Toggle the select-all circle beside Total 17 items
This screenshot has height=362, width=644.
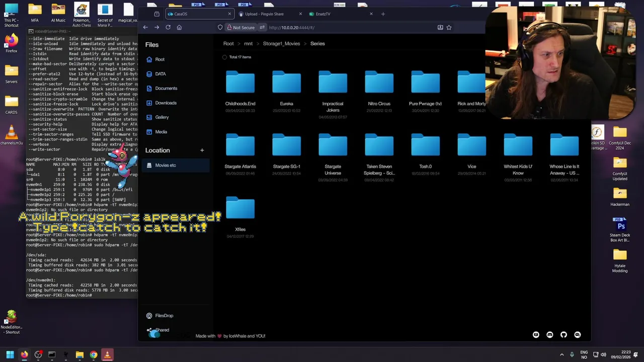[x=224, y=57]
